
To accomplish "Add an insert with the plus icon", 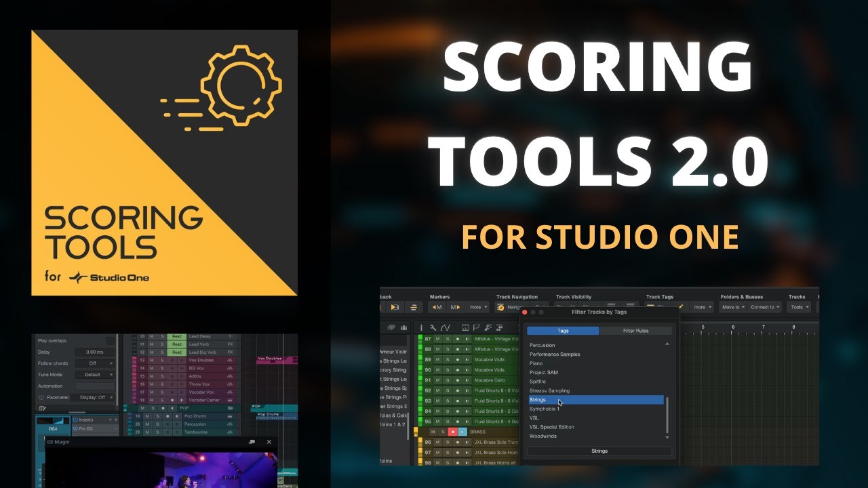I will (x=117, y=420).
